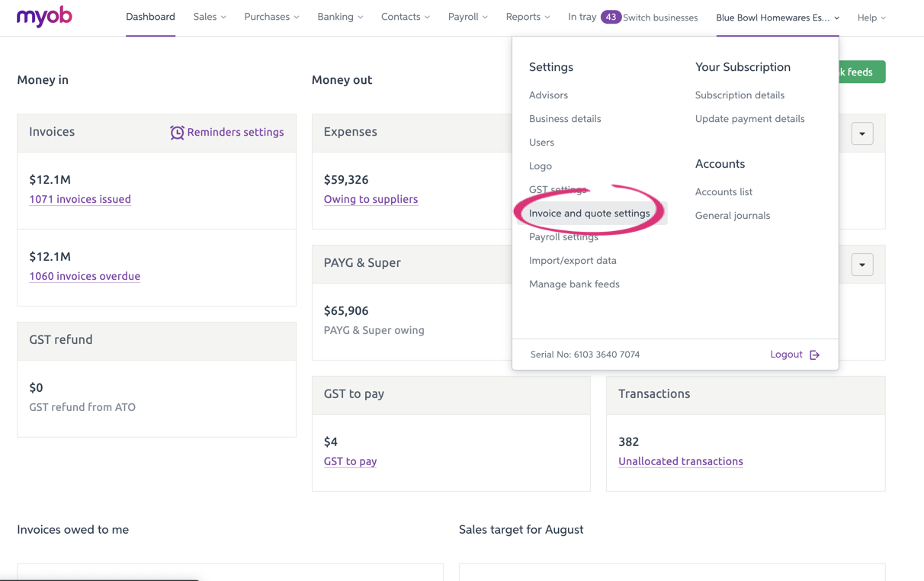Select Invoice and quote settings
The image size is (924, 581).
[589, 213]
